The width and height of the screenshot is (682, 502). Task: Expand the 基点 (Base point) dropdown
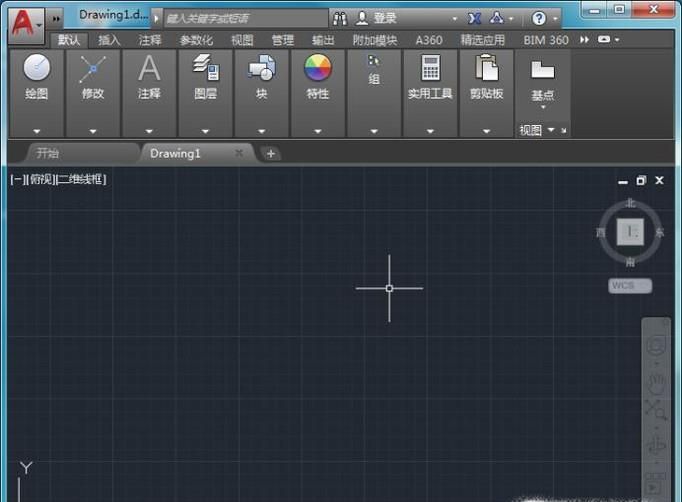click(x=543, y=107)
